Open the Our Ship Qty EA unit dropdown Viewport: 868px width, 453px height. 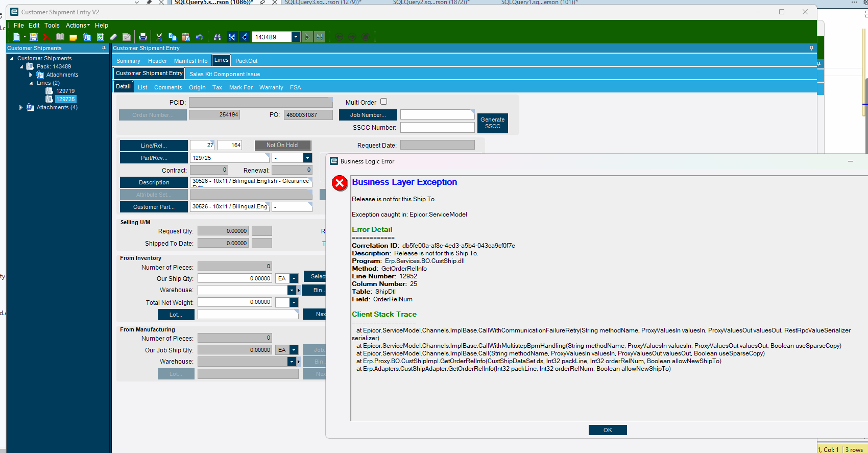(x=294, y=278)
